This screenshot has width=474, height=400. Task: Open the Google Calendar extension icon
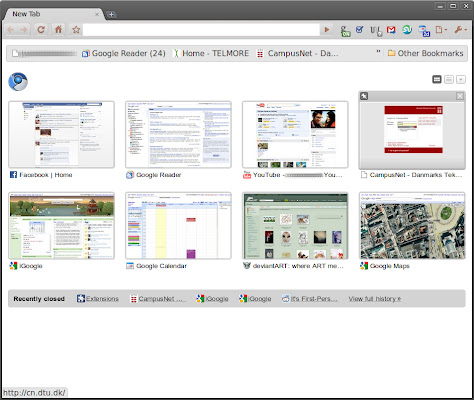coord(424,31)
